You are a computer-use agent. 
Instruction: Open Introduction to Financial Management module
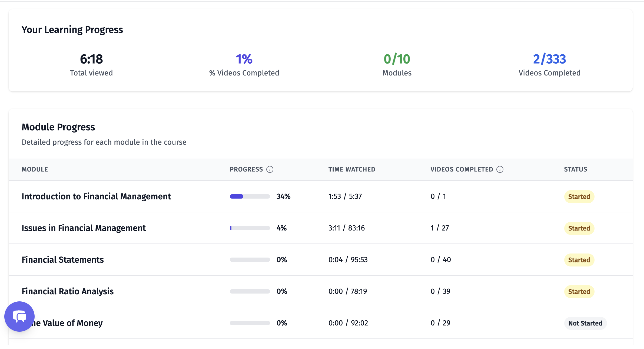pos(96,196)
